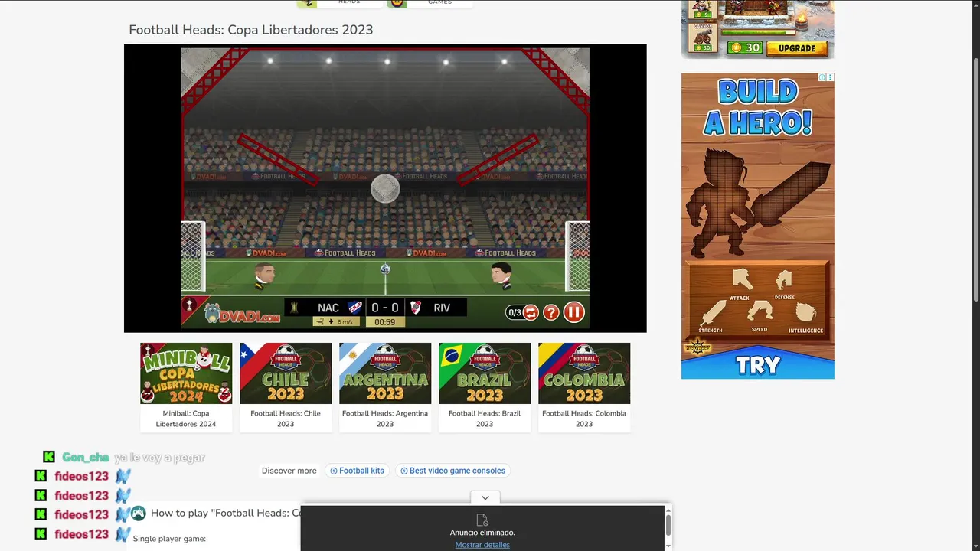Open Football Heads: Brazil 2023 thumbnail
Screen dimensions: 980x551
tap(485, 373)
